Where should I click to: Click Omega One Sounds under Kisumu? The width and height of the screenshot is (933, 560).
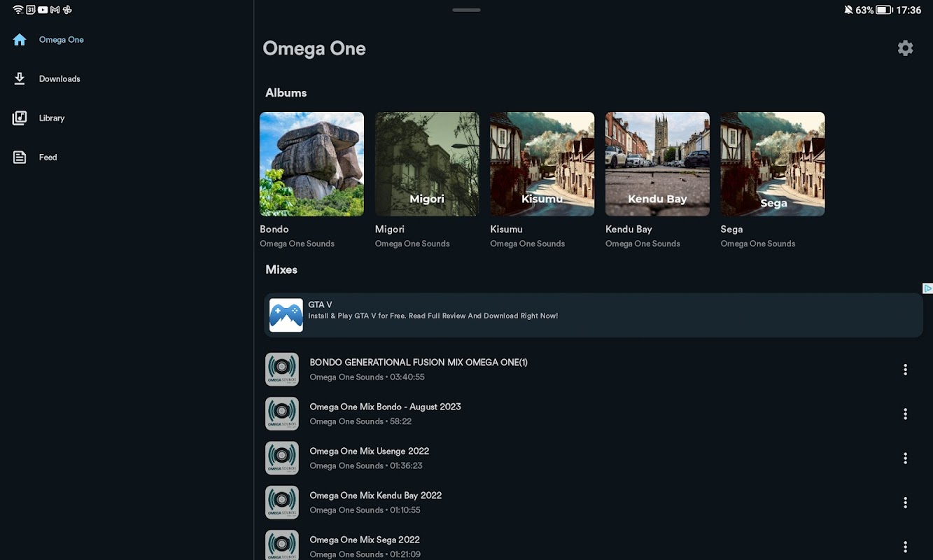527,244
